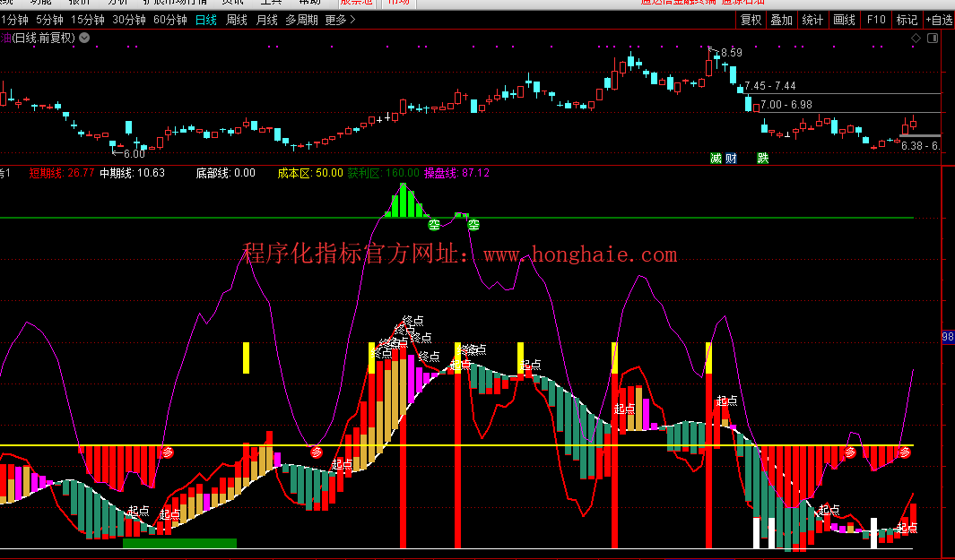
Task: Click the green 跌 marker below the candlesticks
Action: click(763, 158)
